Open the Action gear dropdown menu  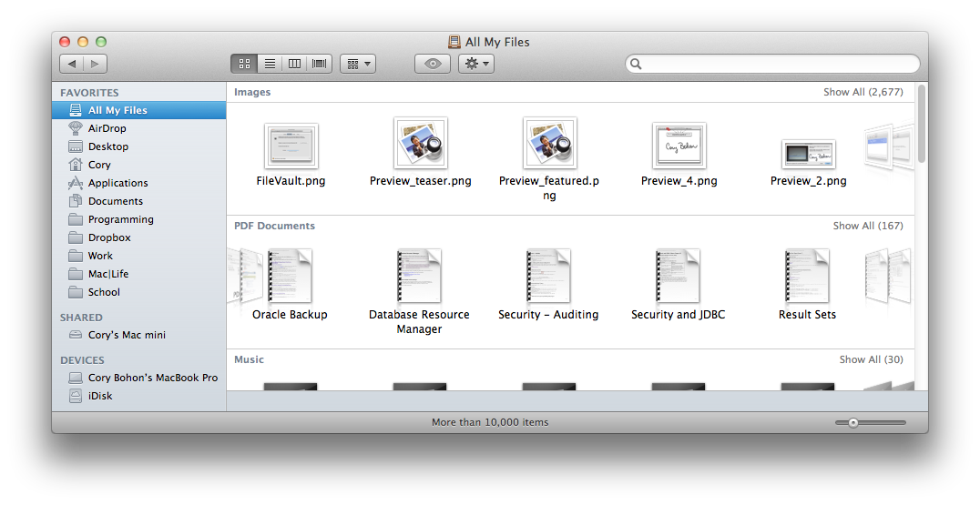click(475, 64)
